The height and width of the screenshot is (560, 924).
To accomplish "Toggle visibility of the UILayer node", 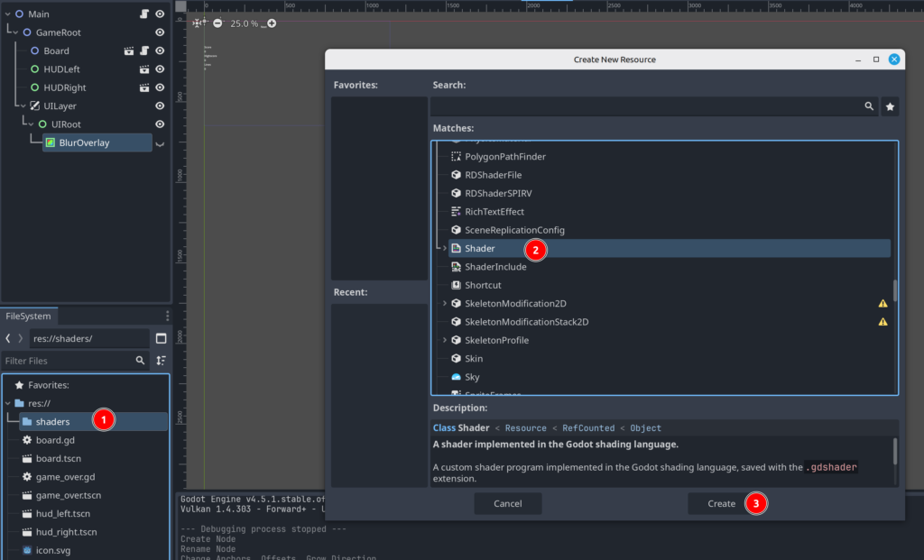I will (x=160, y=106).
